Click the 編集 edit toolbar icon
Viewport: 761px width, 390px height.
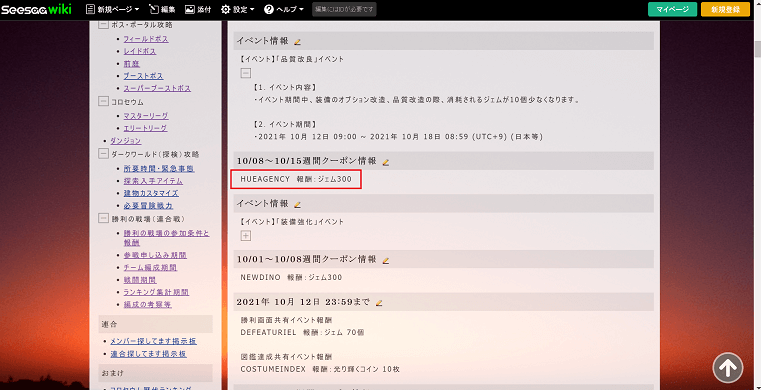(x=162, y=9)
